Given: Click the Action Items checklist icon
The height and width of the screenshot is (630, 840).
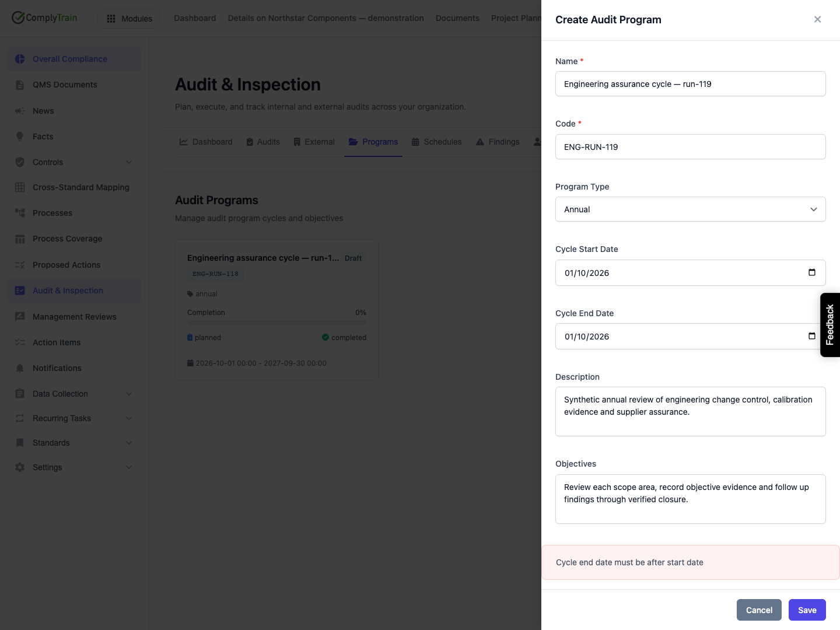Looking at the screenshot, I should pos(20,342).
